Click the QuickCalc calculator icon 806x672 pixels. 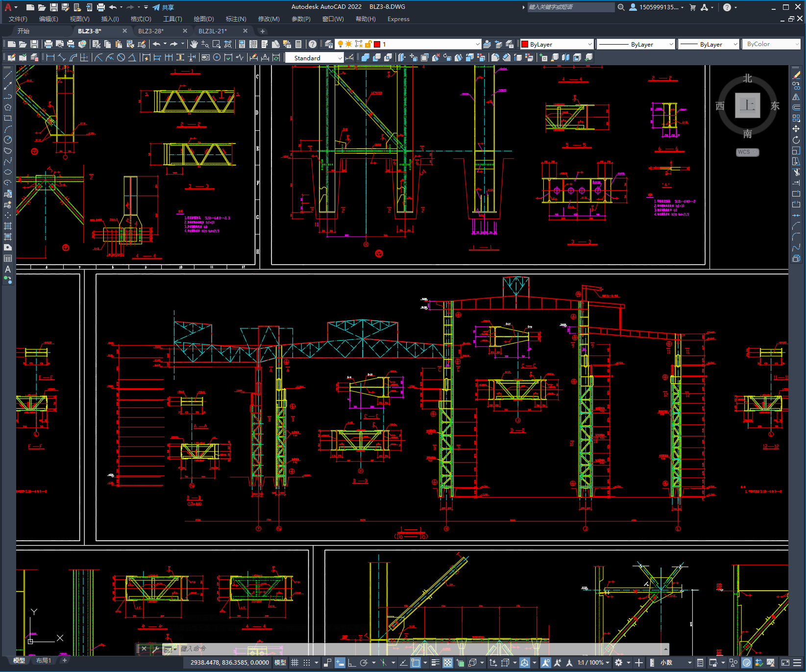coord(298,44)
